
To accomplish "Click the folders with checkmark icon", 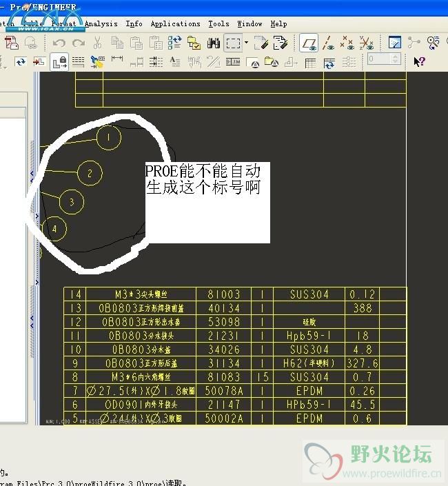I will point(194,43).
